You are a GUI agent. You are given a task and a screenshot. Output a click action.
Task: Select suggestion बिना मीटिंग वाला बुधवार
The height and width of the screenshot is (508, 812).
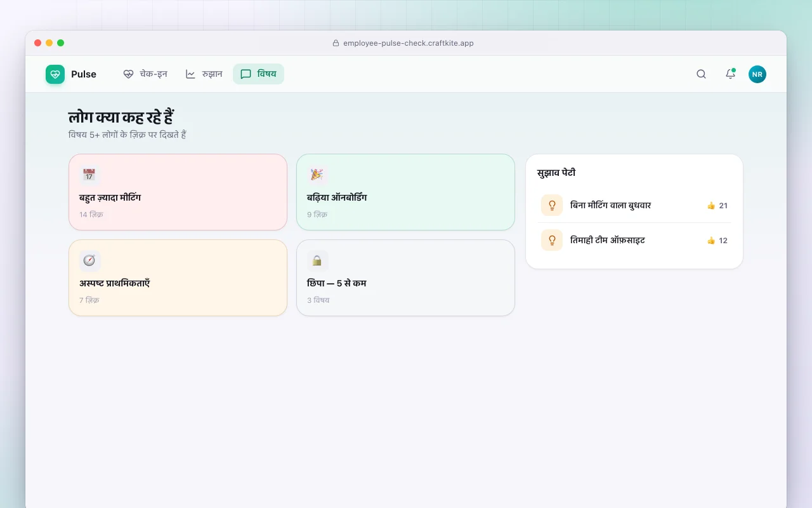(634, 206)
